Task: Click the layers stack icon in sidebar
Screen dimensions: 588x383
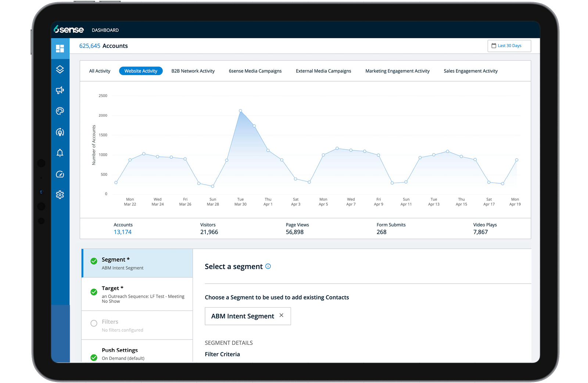Action: click(x=60, y=69)
